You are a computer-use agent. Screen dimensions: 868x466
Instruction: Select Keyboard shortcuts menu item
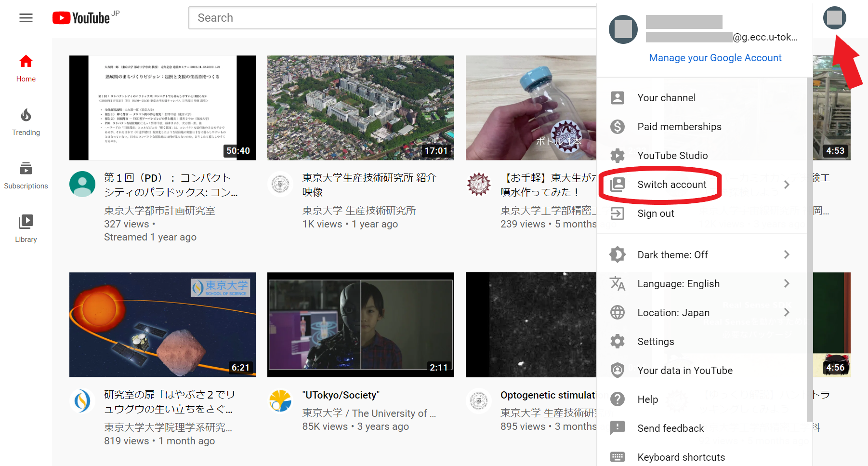pyautogui.click(x=702, y=457)
